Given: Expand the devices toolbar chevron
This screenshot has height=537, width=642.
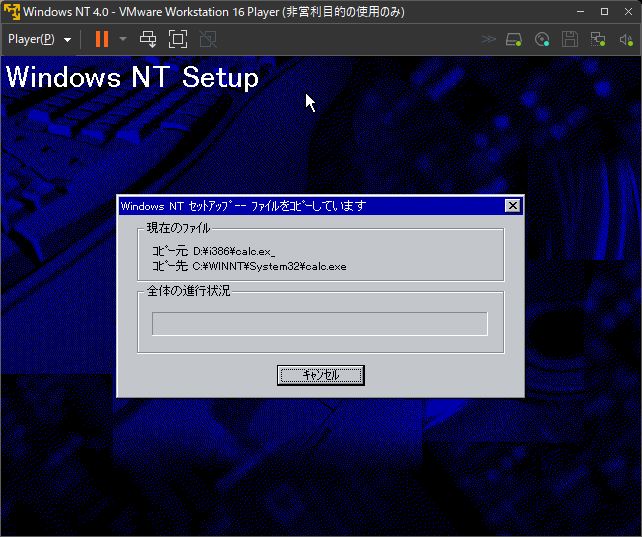Looking at the screenshot, I should pos(488,39).
